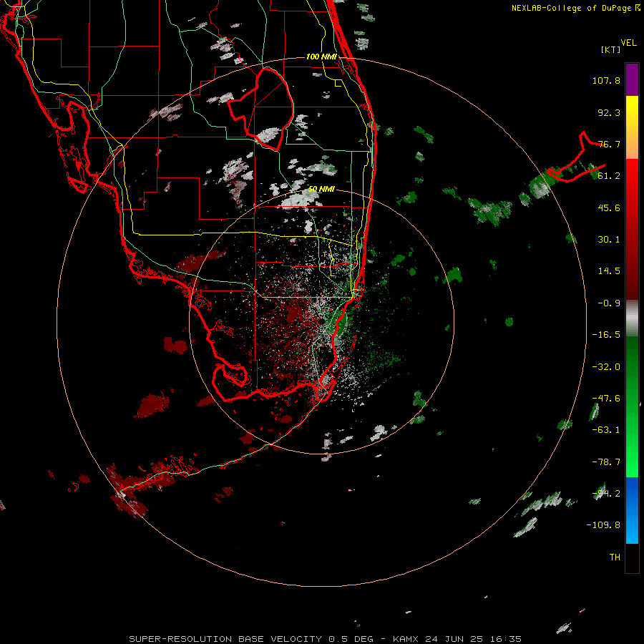644x644 pixels.
Task: Select the -109.8 scale value
Action: click(x=603, y=525)
